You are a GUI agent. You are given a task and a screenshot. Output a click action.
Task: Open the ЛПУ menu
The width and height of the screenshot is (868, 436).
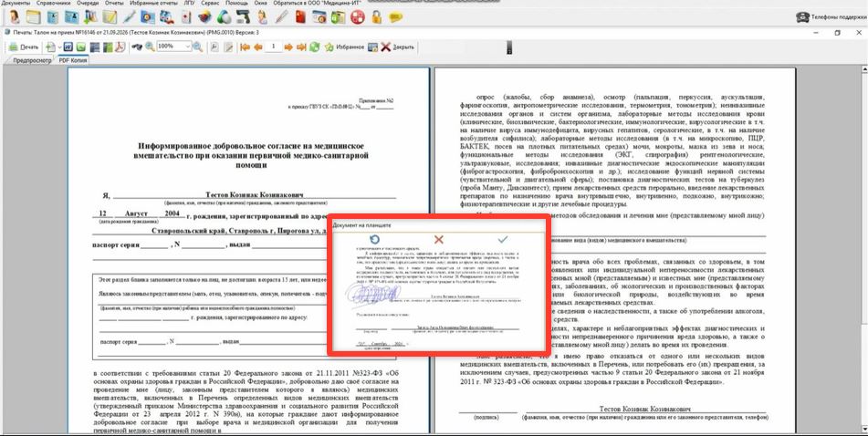(x=189, y=3)
